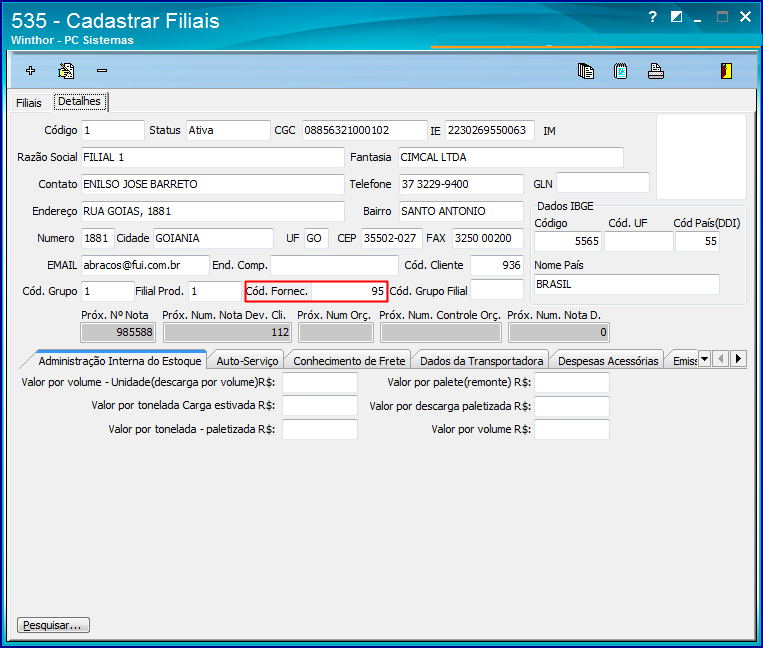Click the Endereço field
Screen dimensions: 763x648
click(x=213, y=211)
